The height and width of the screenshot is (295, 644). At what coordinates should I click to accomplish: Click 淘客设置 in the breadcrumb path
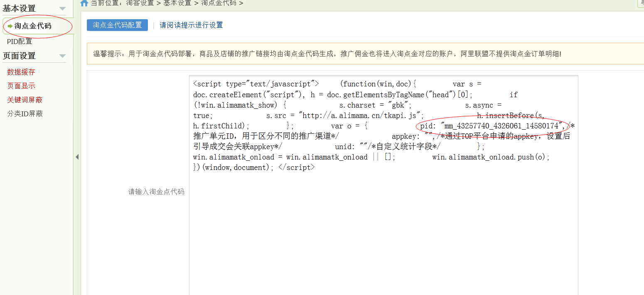click(140, 3)
